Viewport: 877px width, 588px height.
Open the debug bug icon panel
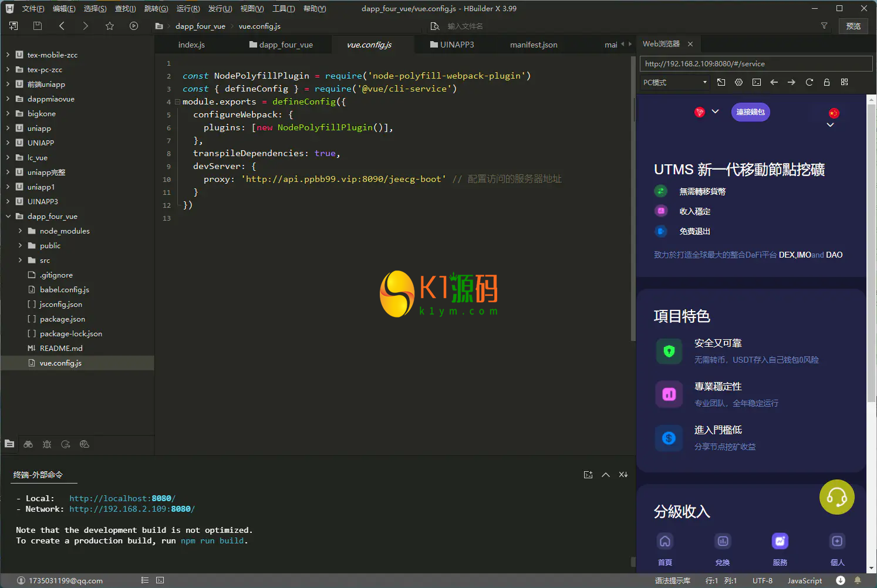47,444
